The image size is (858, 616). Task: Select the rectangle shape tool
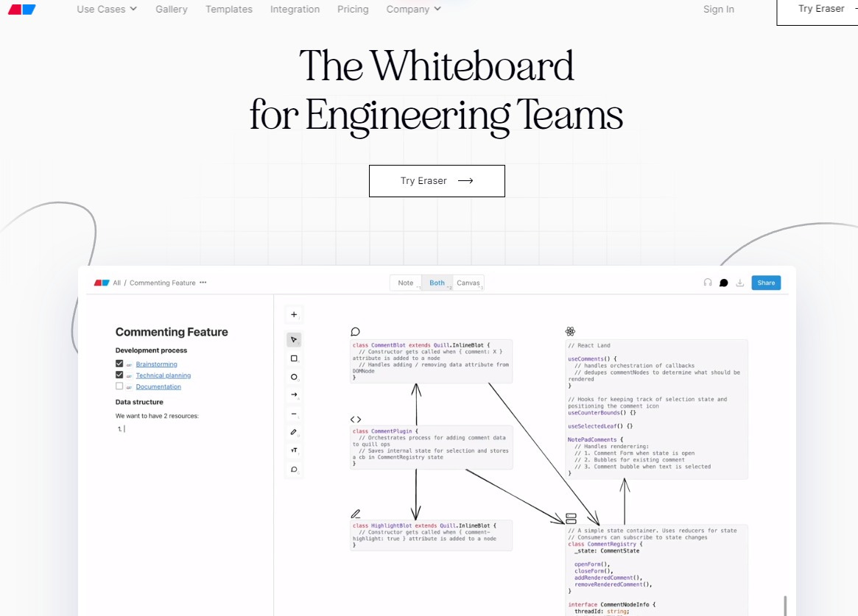click(294, 358)
